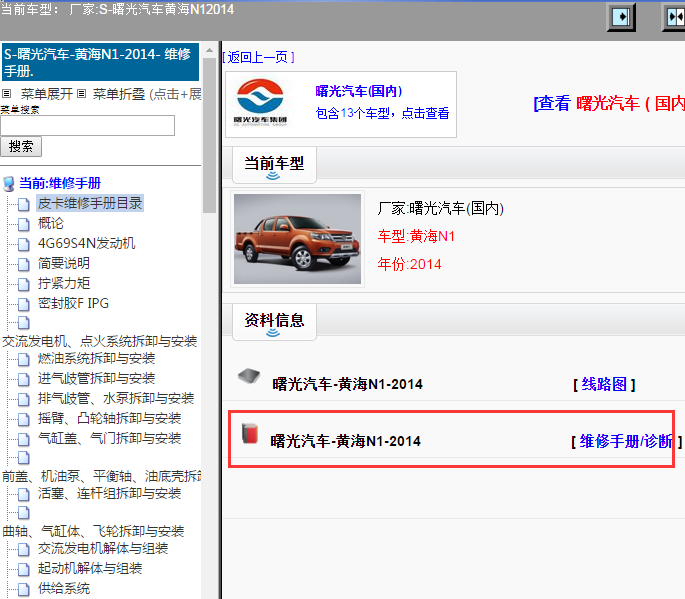This screenshot has width=685, height=599.
Task: Click page icon beside 燃油系统拆卸与安装
Action: 23,360
